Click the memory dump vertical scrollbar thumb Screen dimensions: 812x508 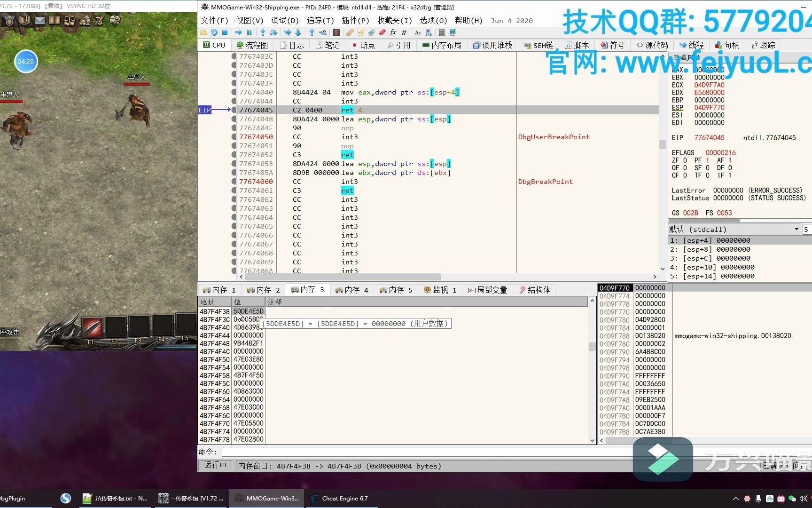coord(592,347)
